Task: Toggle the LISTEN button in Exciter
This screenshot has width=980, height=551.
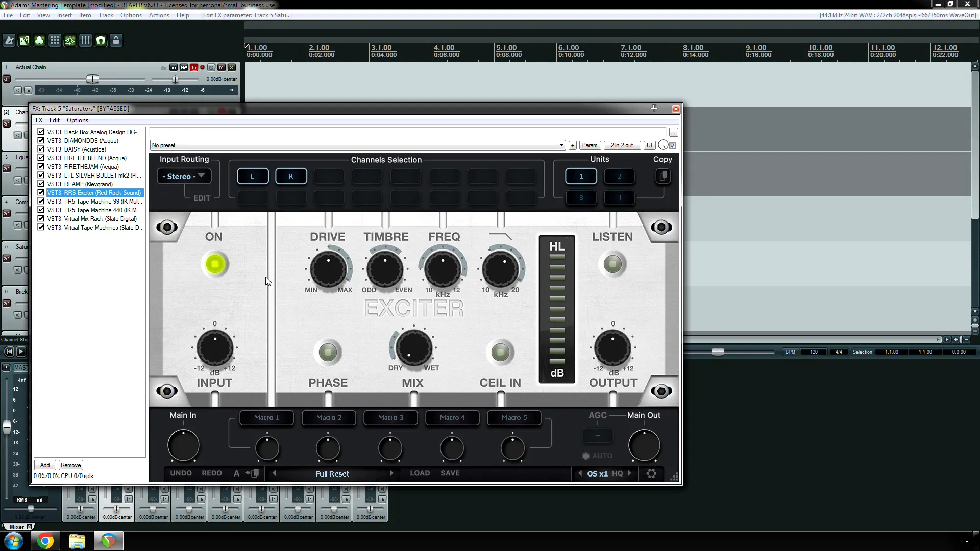Action: tap(612, 264)
